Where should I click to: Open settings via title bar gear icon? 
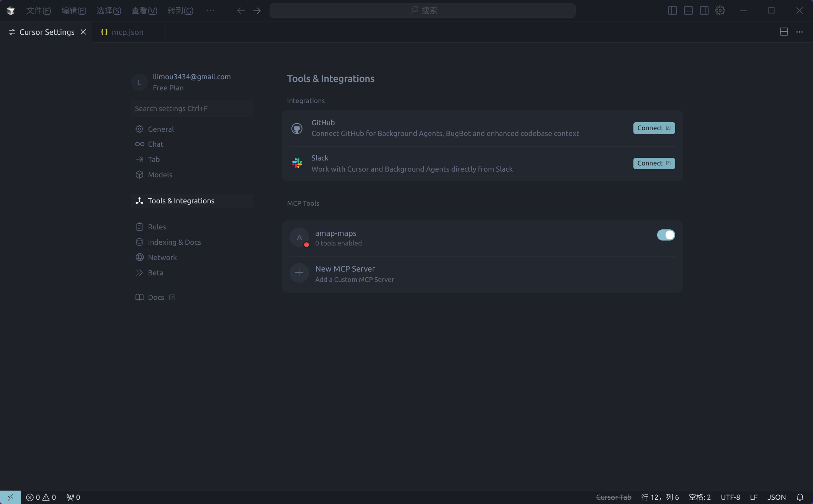click(720, 10)
